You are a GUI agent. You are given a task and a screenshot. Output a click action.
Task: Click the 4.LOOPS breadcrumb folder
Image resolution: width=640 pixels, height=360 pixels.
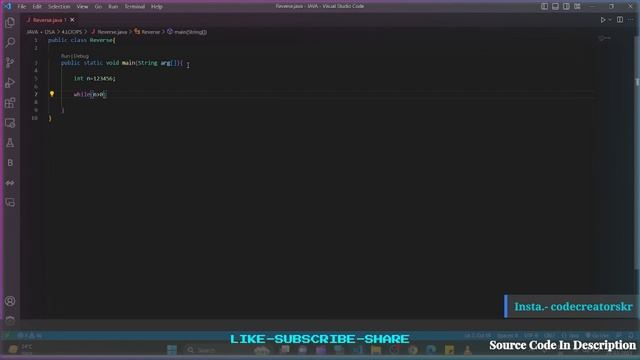(72, 32)
